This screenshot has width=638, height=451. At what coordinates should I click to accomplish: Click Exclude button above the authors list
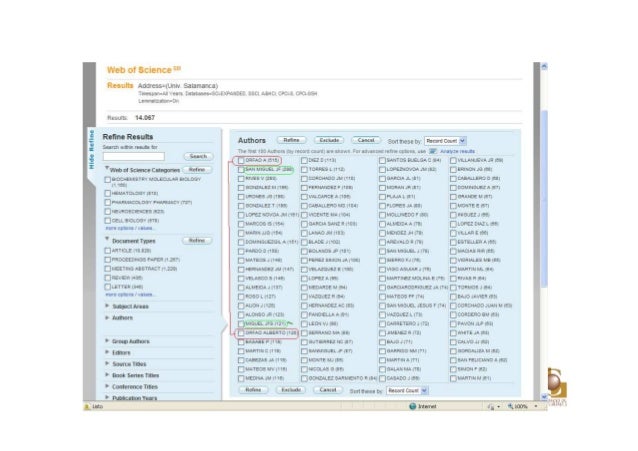coord(329,140)
